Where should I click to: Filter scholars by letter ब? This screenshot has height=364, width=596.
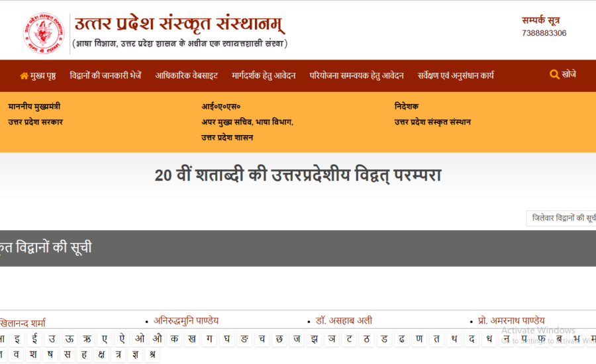point(559,339)
